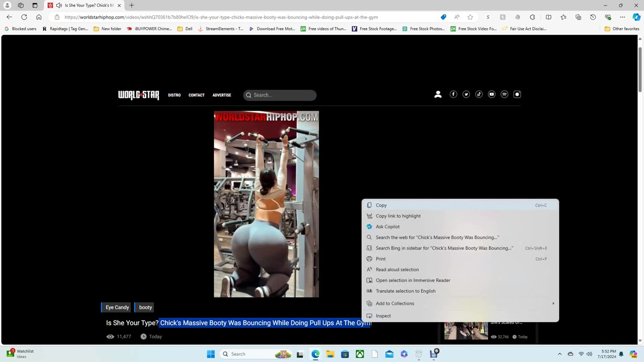The image size is (644, 362).
Task: Open the Extensions puzzle icon
Action: pyautogui.click(x=532, y=17)
